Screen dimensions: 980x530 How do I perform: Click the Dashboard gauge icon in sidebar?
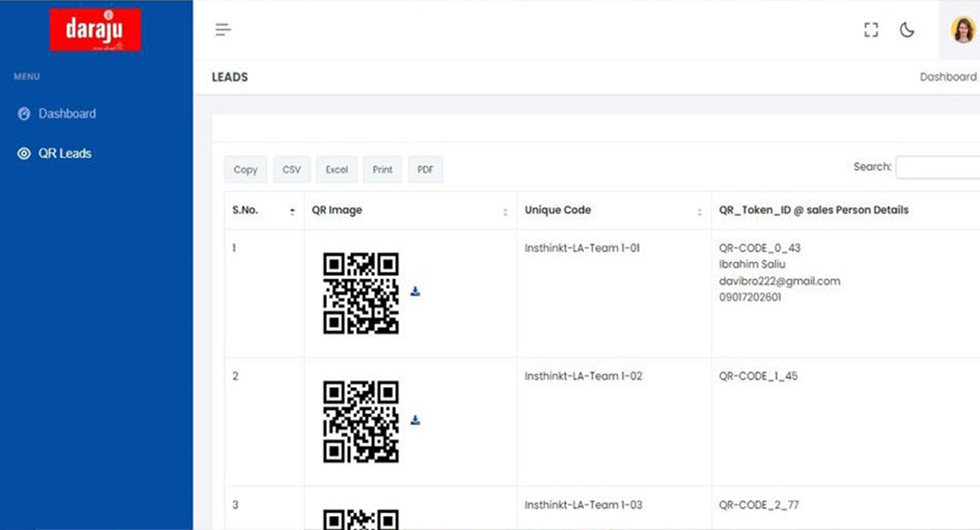tap(24, 114)
